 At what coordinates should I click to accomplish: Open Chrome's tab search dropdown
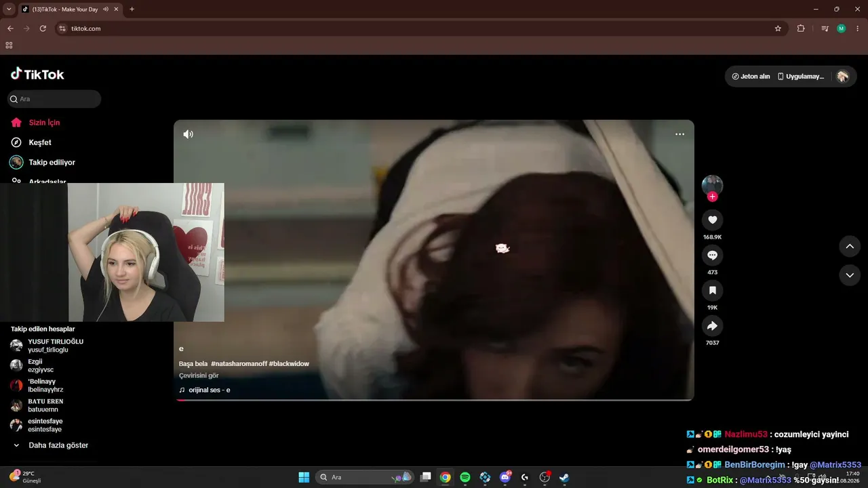coord(9,9)
